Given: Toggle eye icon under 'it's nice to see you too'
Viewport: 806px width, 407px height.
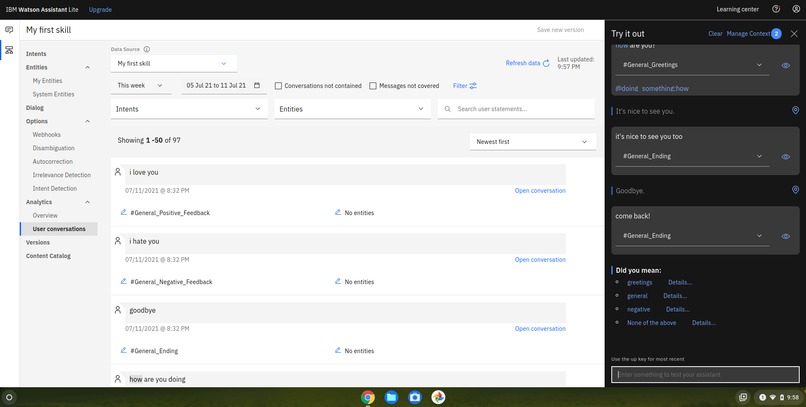Looking at the screenshot, I should [785, 157].
